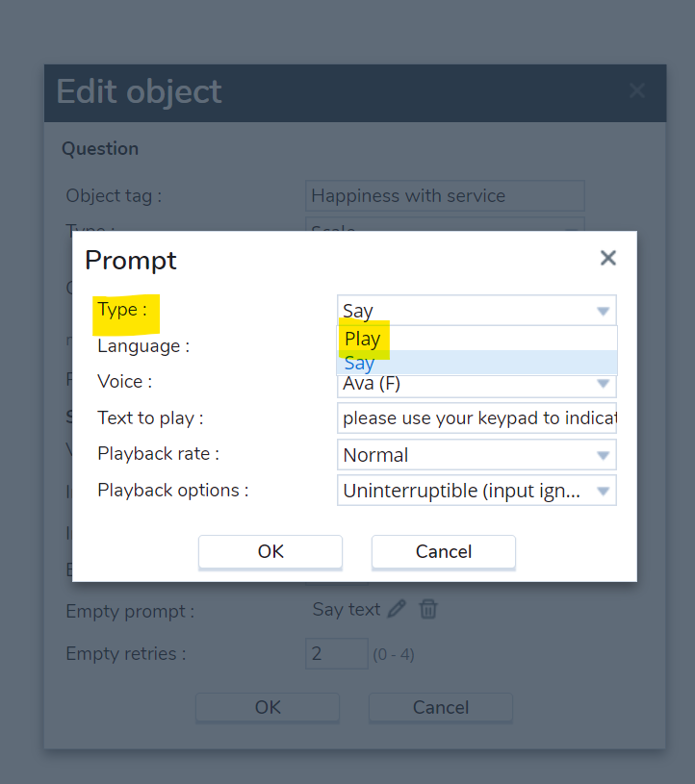Edit the Empty prompt using pencil icon
The image size is (695, 784).
(397, 609)
